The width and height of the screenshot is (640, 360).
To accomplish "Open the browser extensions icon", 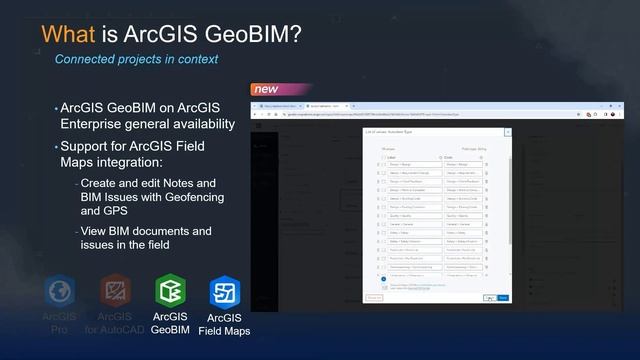I will click(x=596, y=115).
